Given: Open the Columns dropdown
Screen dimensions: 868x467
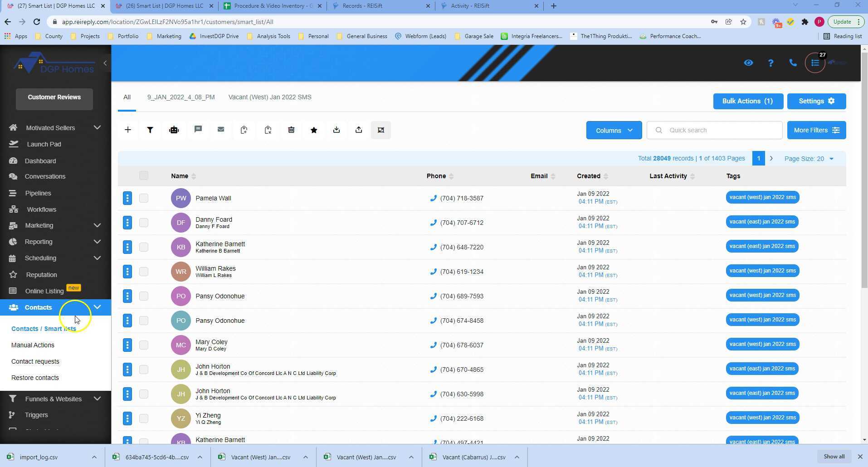Looking at the screenshot, I should pyautogui.click(x=613, y=130).
